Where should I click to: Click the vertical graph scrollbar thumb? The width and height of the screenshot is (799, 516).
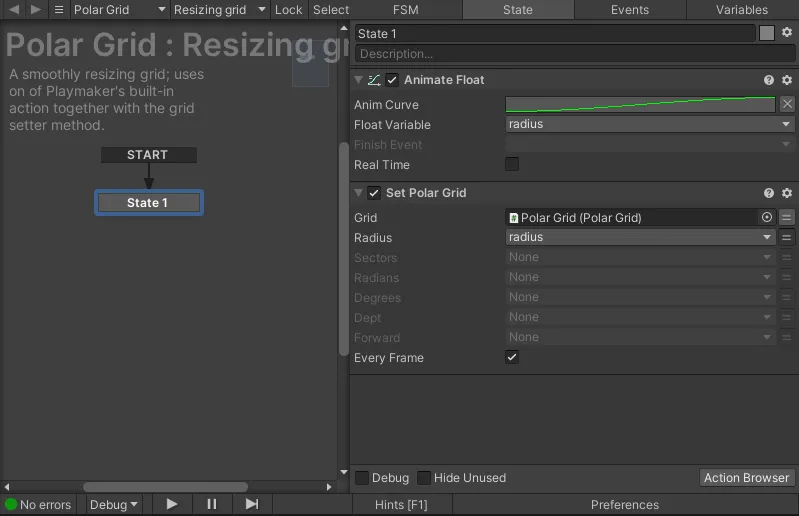[x=343, y=249]
